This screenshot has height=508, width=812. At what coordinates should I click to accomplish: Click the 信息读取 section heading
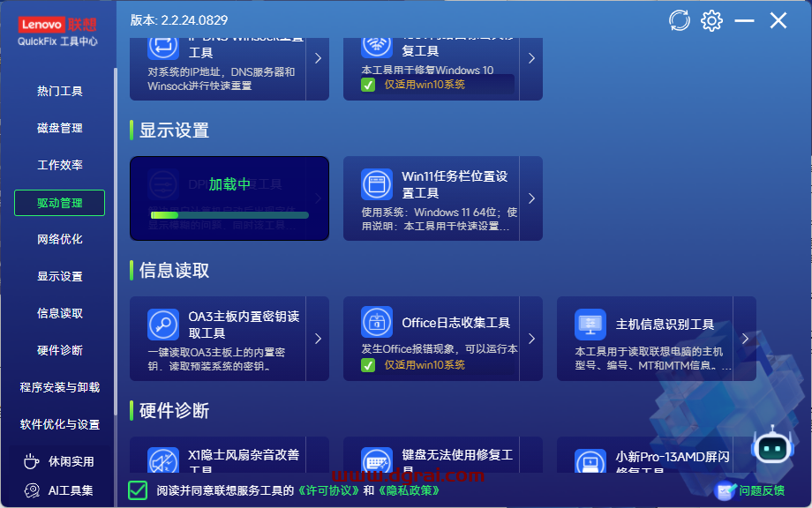click(174, 271)
